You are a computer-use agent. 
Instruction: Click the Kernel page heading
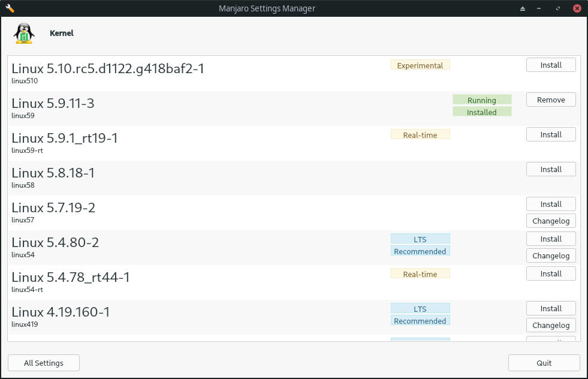62,33
